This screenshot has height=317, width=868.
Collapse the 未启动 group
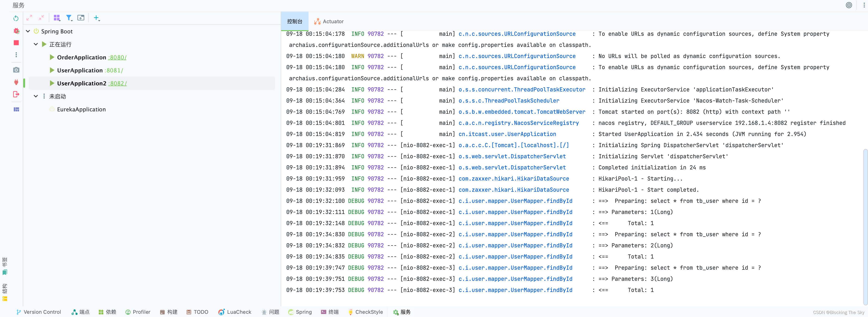click(36, 96)
